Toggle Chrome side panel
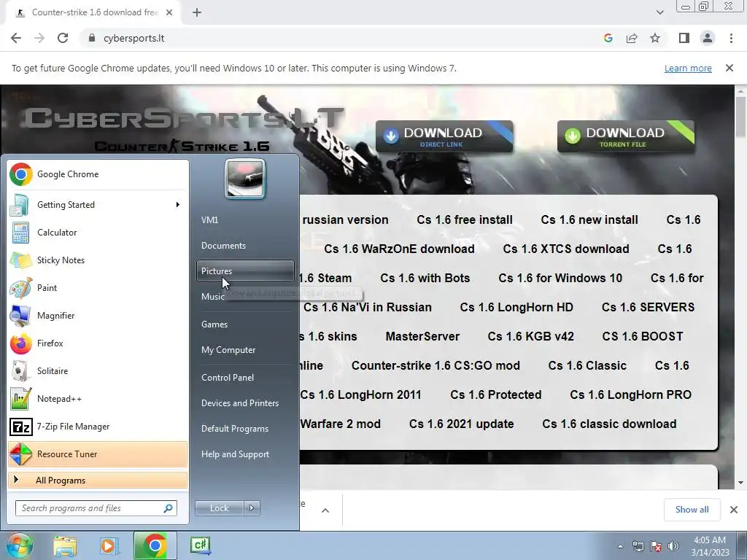 point(684,38)
